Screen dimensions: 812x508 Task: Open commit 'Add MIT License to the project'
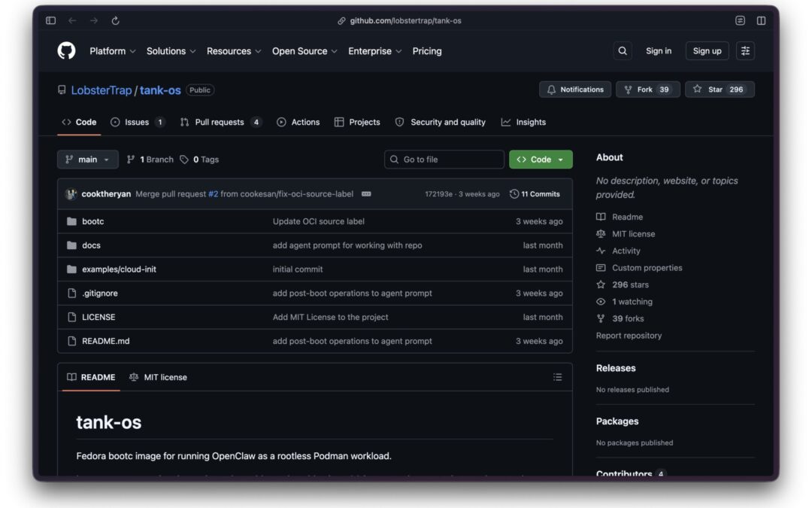[330, 318]
